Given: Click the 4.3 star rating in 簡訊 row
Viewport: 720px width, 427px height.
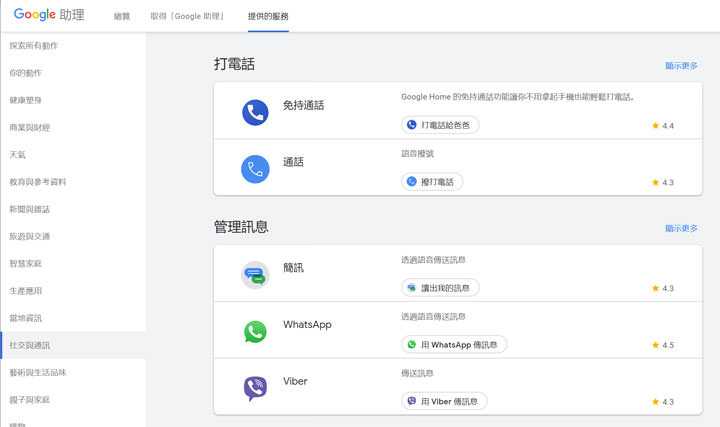Looking at the screenshot, I should point(663,288).
